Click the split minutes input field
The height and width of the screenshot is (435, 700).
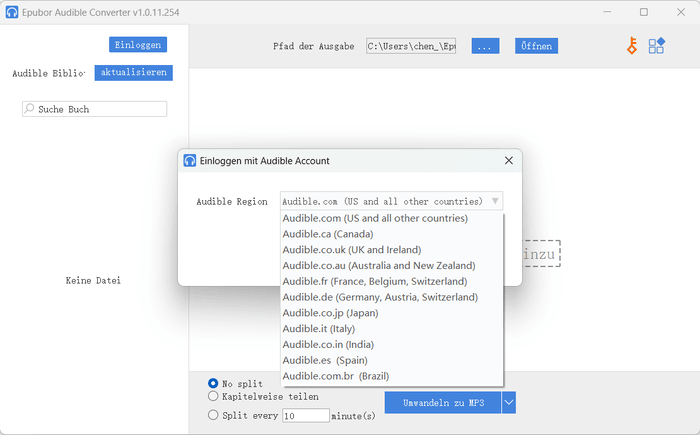pyautogui.click(x=306, y=416)
